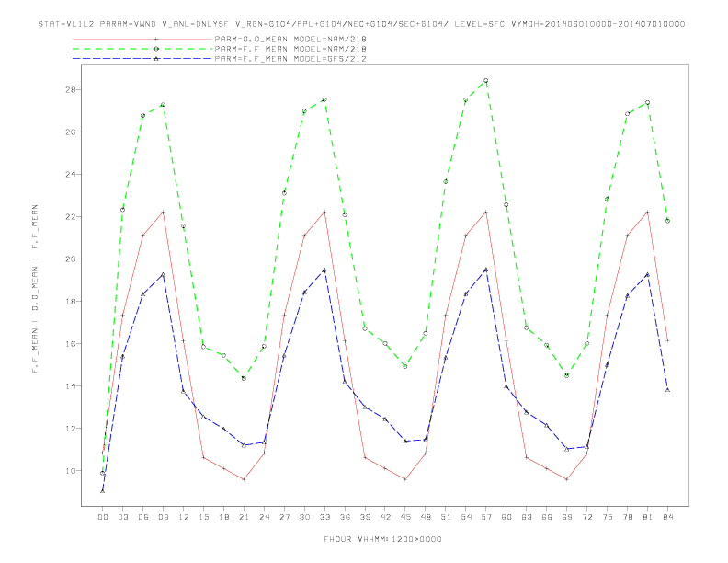The height and width of the screenshot is (563, 728).
Task: Click x-axis tick label 36
Action: click(345, 517)
